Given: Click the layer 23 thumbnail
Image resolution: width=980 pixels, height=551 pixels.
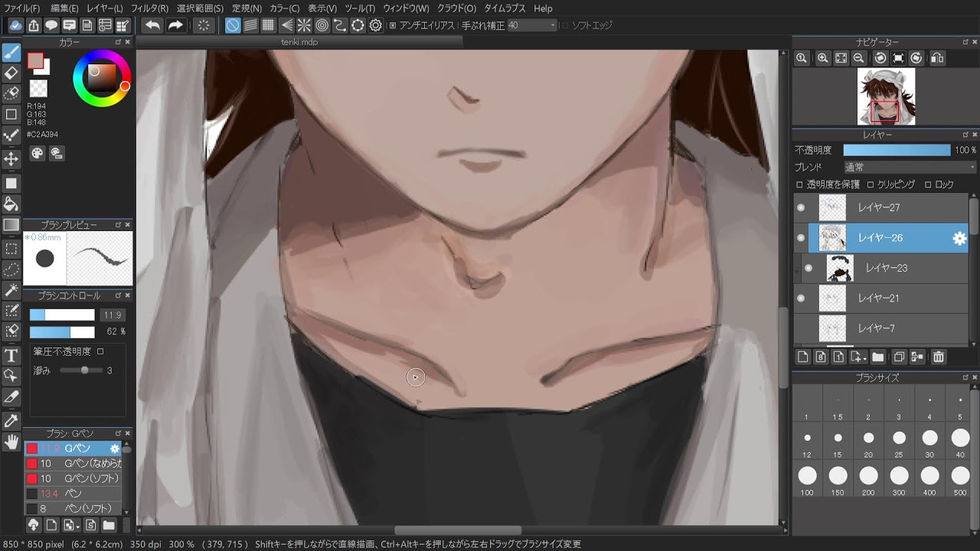Looking at the screenshot, I should (840, 268).
